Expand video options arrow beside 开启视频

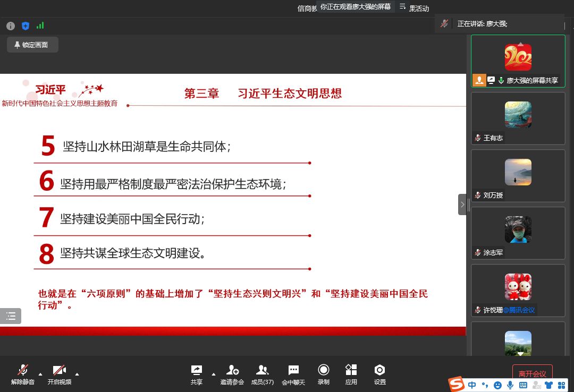click(x=77, y=372)
